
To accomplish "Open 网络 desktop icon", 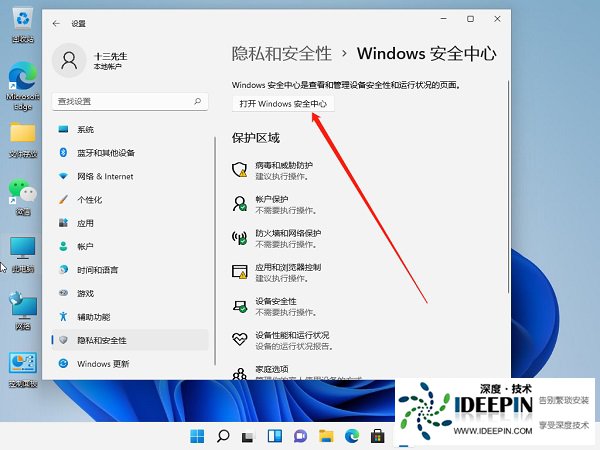I will (x=23, y=311).
